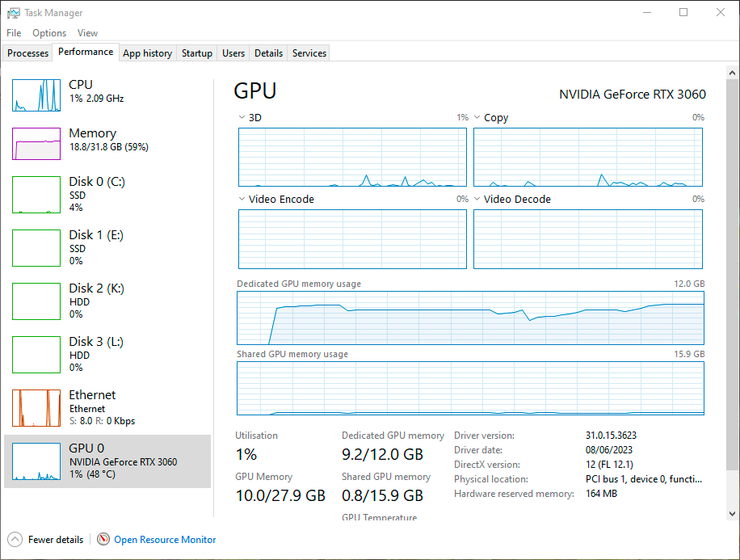This screenshot has width=740, height=560.
Task: Click the scroll up arrow of GPU pane
Action: pyautogui.click(x=732, y=73)
